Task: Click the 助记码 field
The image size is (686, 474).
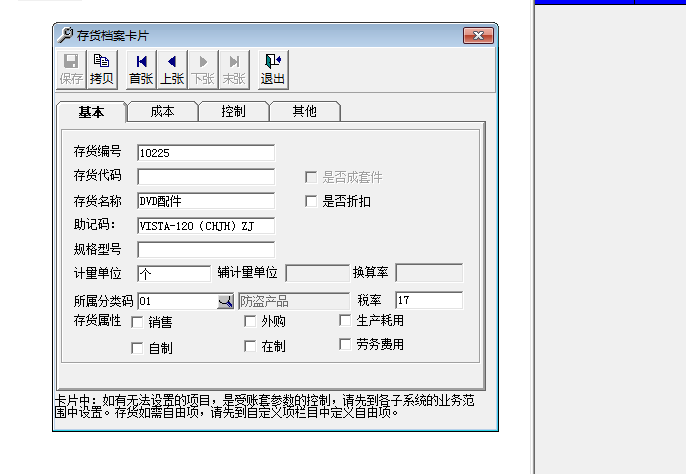Action: click(206, 226)
